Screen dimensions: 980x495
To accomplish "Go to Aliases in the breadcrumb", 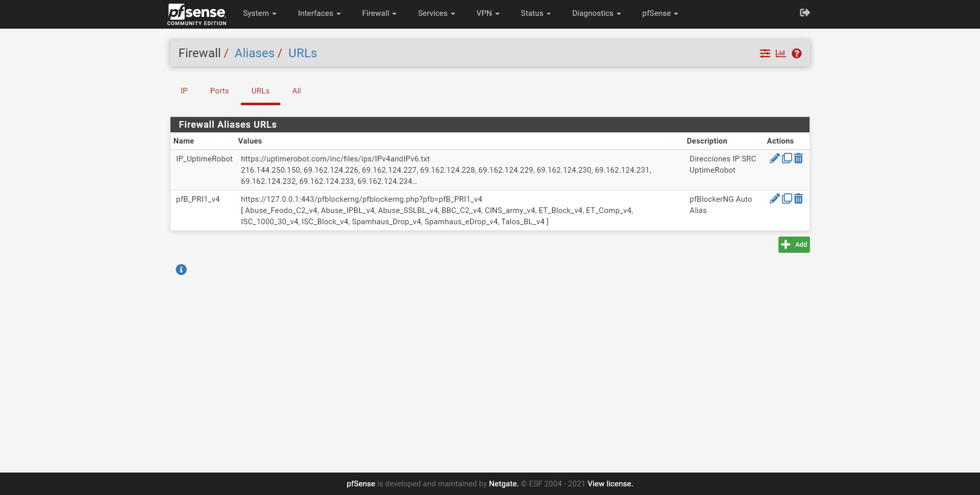I will click(255, 53).
